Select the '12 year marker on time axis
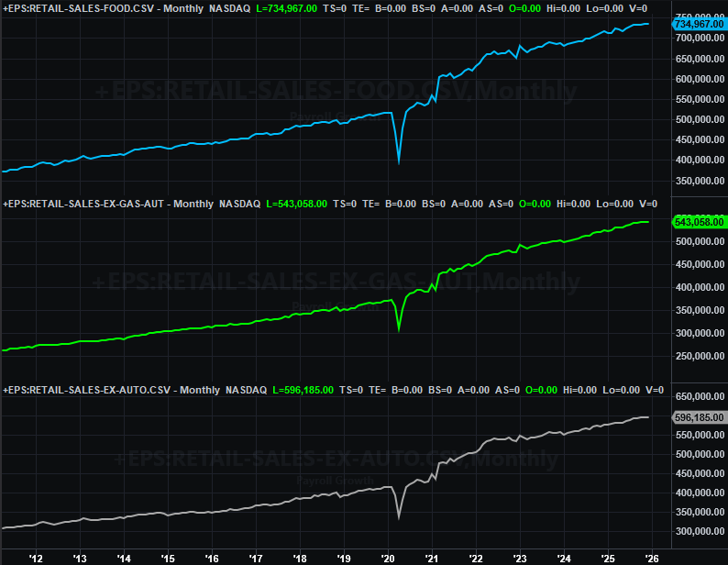 click(37, 557)
